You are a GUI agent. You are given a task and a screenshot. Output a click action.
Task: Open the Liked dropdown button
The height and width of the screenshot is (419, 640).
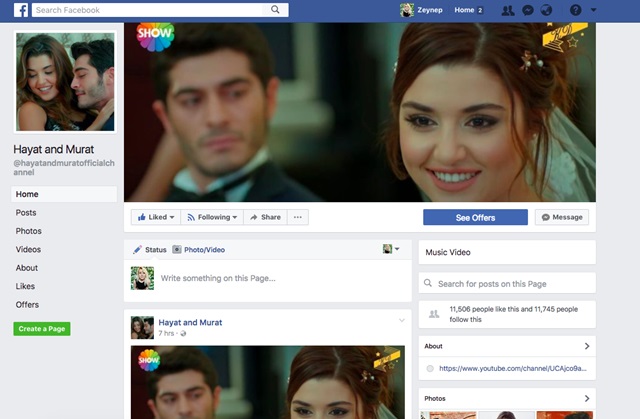coord(156,217)
